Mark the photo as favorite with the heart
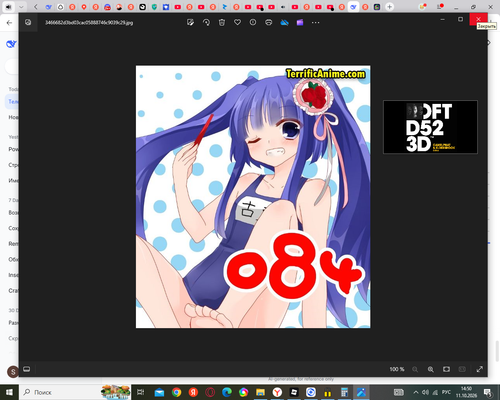The width and height of the screenshot is (500, 400). point(237,23)
